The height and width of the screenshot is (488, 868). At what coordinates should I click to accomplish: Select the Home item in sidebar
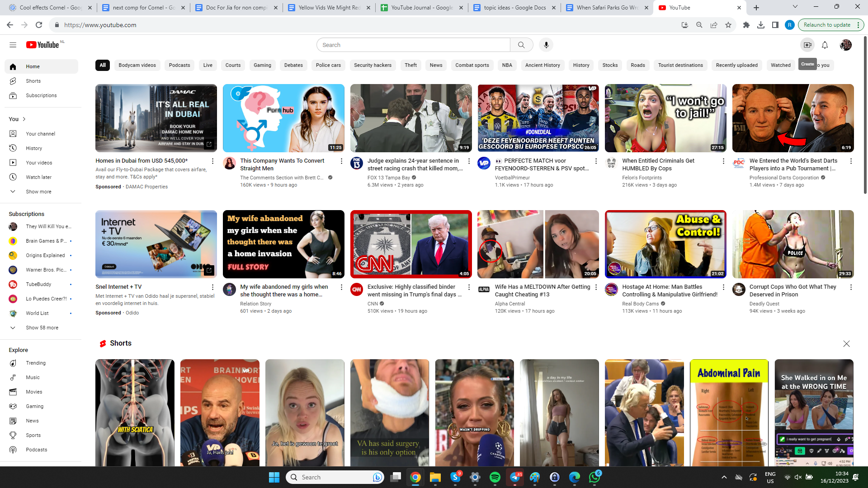(41, 66)
